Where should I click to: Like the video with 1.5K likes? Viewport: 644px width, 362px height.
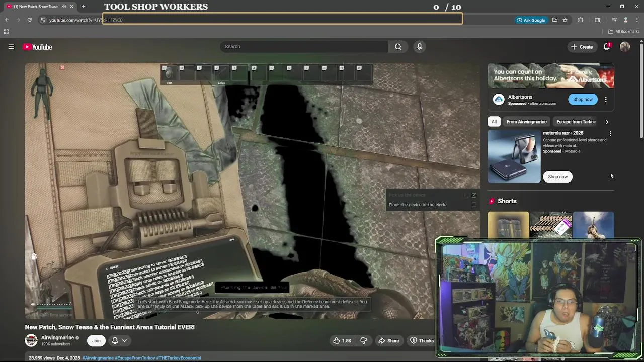(342, 341)
